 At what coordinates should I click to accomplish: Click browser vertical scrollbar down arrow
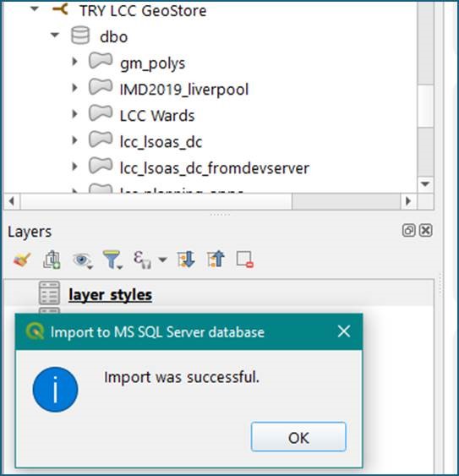click(425, 184)
